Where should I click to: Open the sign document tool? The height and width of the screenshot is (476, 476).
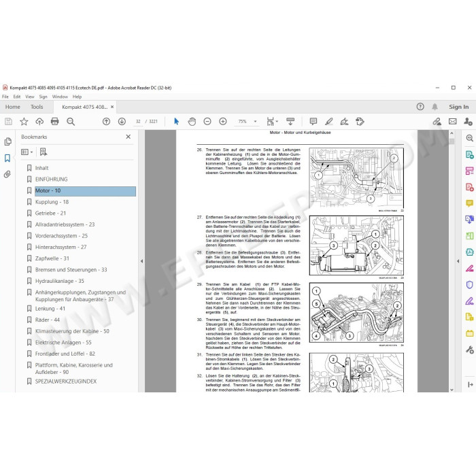tap(344, 122)
